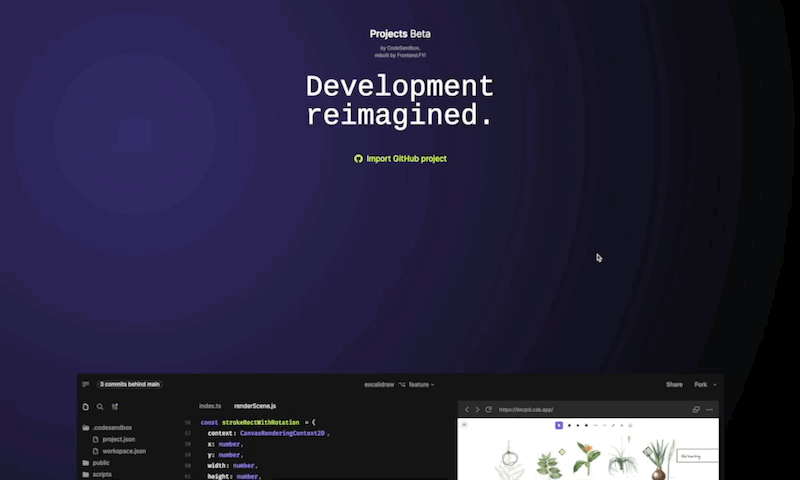This screenshot has height=480, width=800.
Task: Click the Excalidraw menu button at canvas top-left
Action: coord(464,425)
